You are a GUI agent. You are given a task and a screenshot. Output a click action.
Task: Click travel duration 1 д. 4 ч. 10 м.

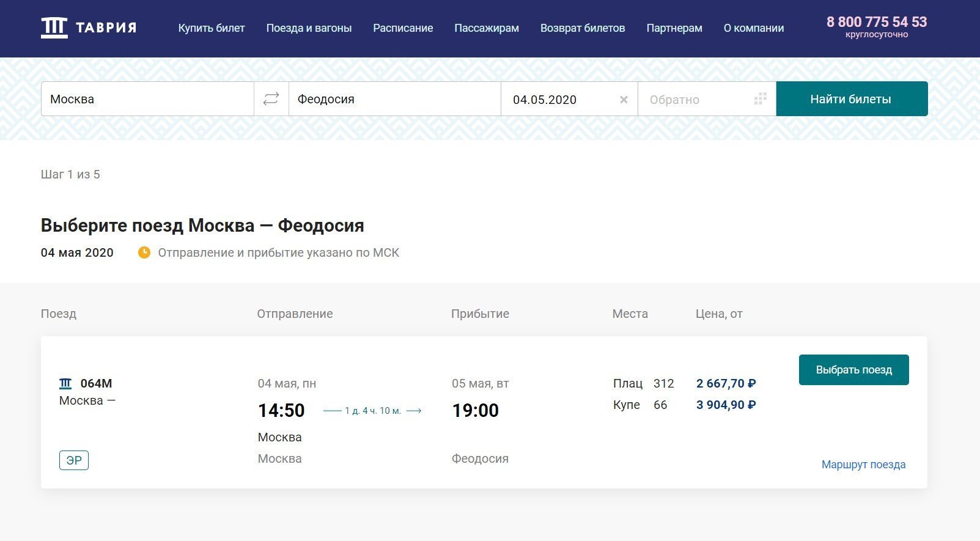(x=373, y=411)
